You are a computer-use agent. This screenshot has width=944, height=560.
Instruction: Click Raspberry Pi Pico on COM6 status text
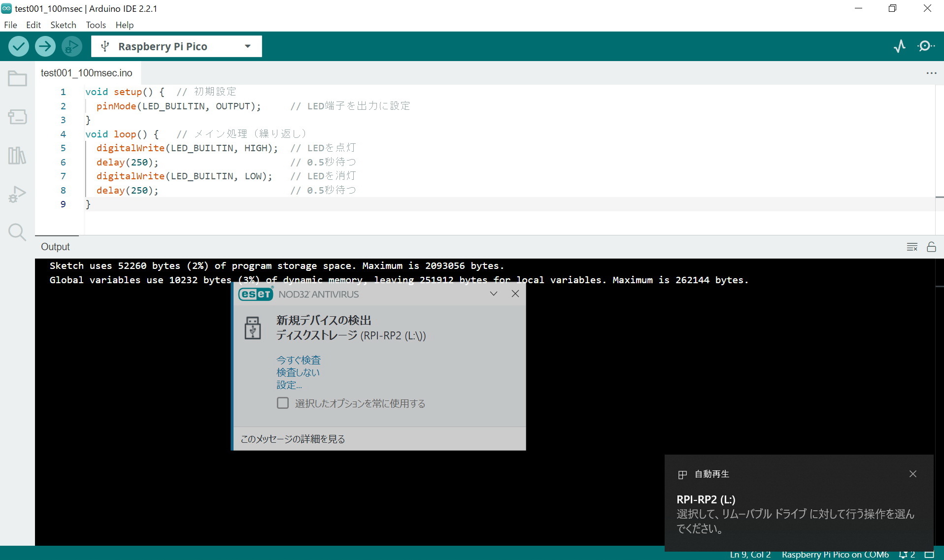[x=835, y=554]
